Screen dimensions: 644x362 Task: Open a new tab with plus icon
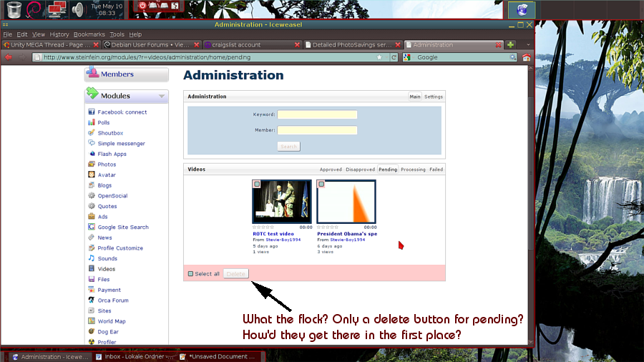point(510,45)
